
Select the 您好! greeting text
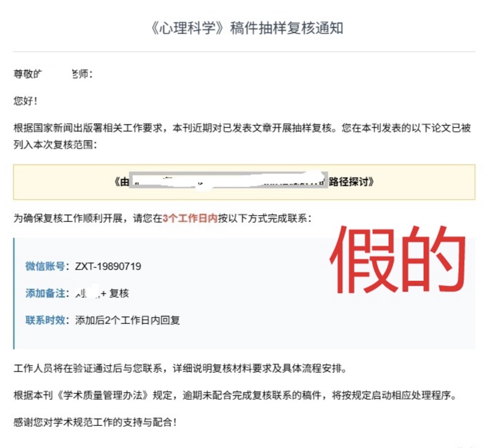[26, 101]
